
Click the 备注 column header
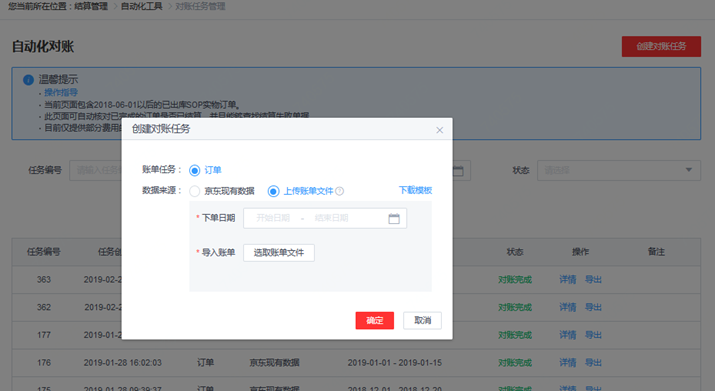pyautogui.click(x=656, y=252)
